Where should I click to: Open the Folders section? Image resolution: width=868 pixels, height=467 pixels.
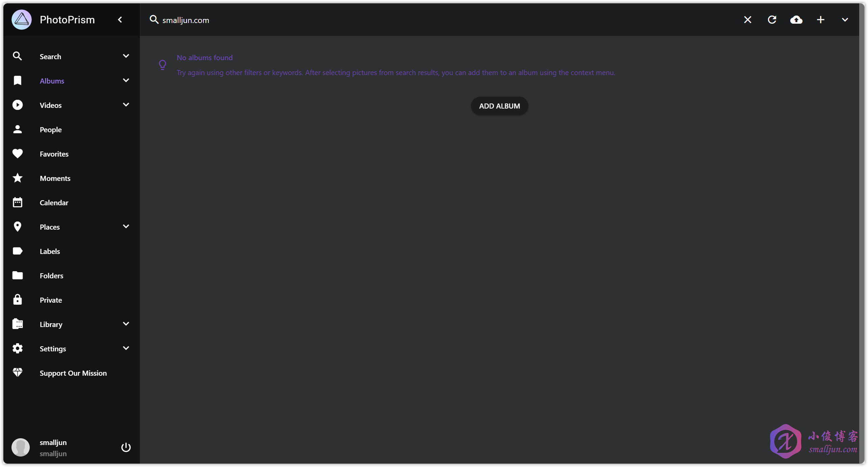coord(51,276)
